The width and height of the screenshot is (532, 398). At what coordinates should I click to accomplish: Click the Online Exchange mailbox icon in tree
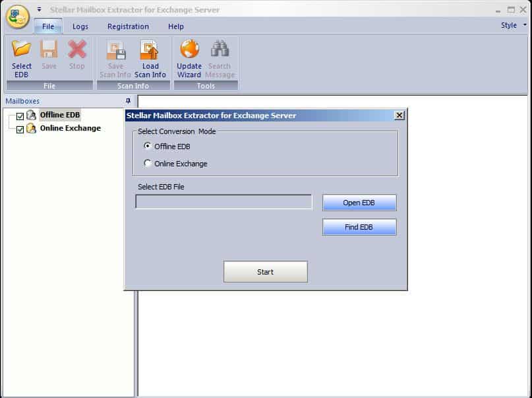pos(31,128)
